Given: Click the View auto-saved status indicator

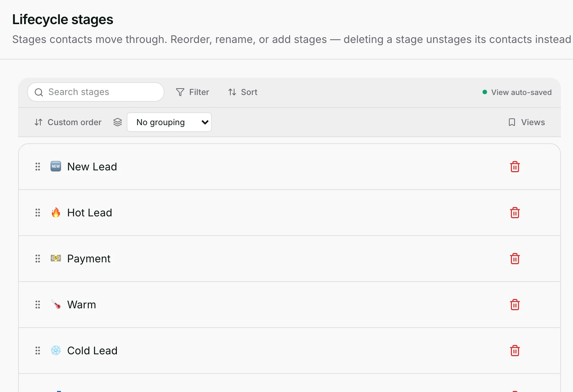Looking at the screenshot, I should [x=517, y=92].
